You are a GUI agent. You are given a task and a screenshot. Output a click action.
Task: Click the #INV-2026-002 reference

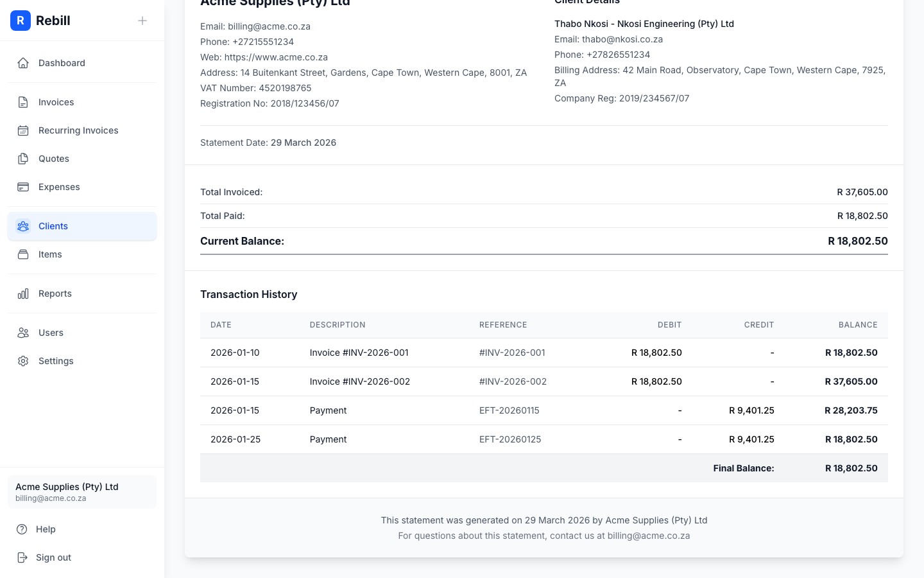513,381
